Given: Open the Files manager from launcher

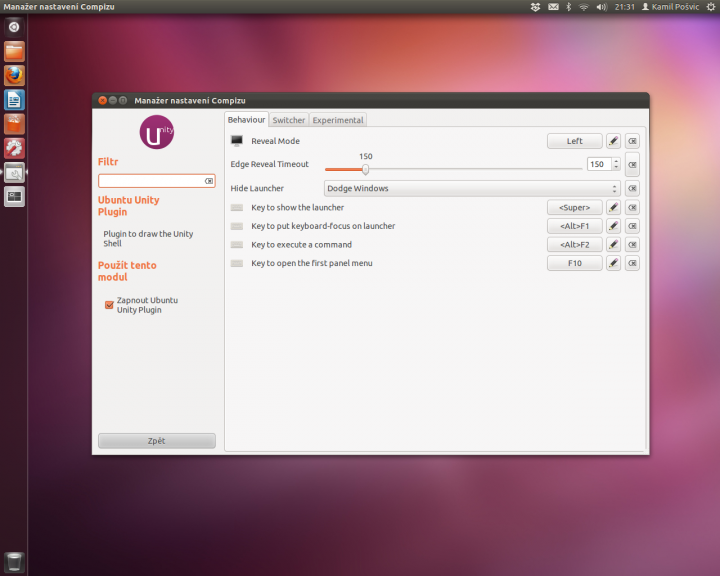Looking at the screenshot, I should [x=14, y=51].
